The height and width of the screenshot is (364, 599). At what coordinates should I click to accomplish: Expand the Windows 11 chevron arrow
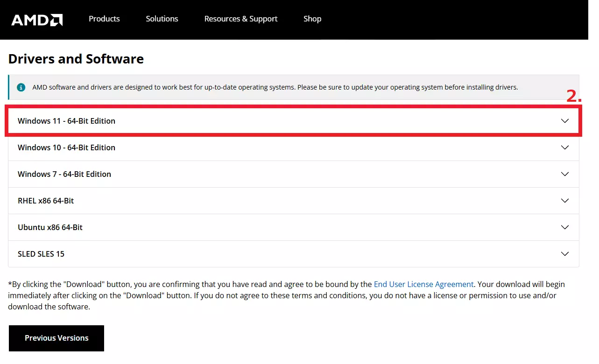[565, 121]
